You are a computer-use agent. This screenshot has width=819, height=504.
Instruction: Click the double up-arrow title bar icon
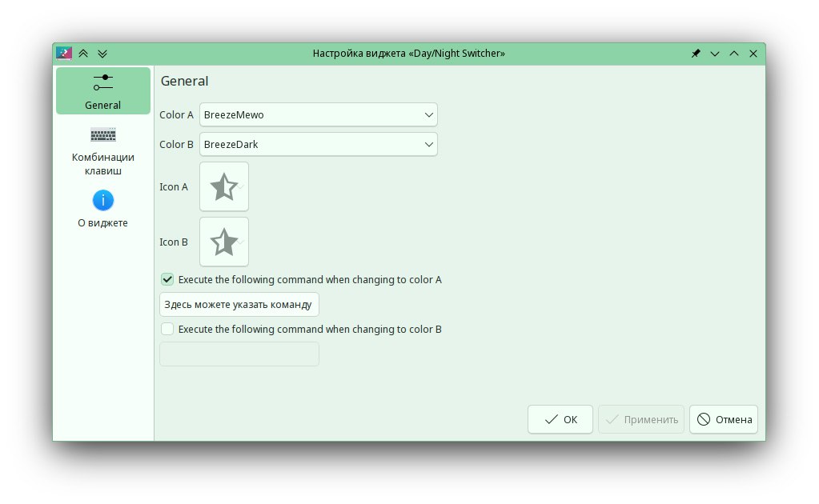point(83,54)
